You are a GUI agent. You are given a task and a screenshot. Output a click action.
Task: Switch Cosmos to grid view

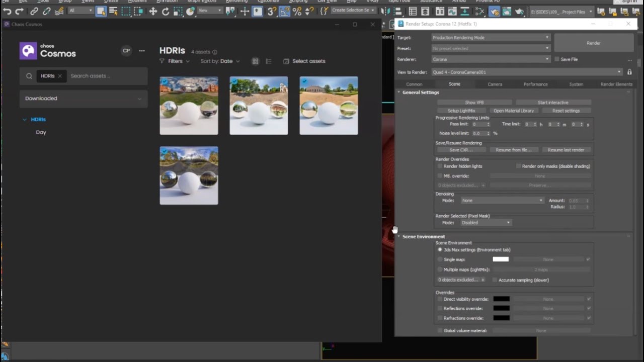click(x=255, y=61)
